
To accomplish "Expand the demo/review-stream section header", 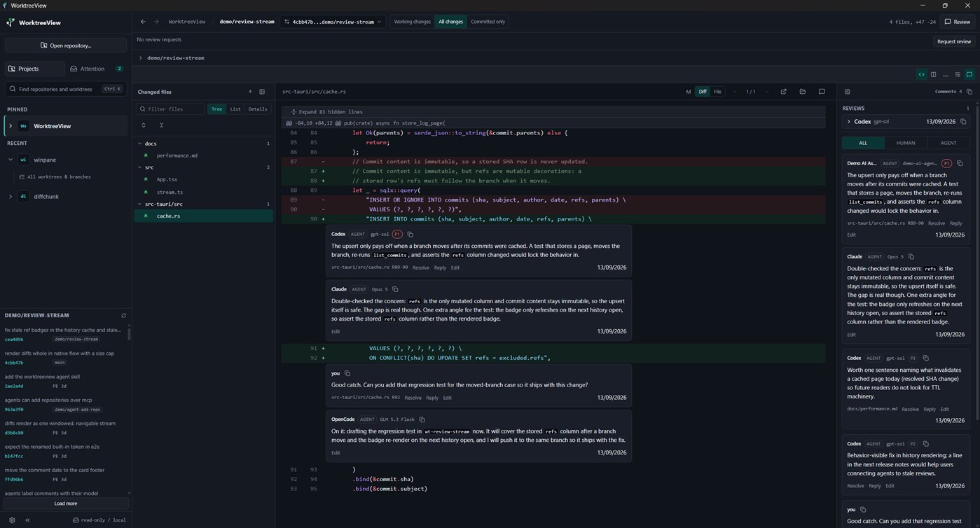I will coord(175,58).
